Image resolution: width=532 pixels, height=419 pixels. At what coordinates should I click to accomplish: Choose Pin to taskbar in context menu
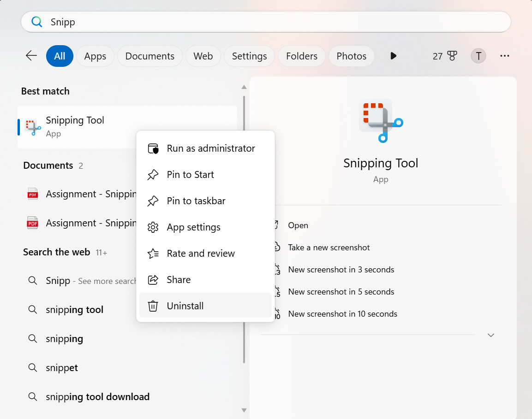(x=205, y=201)
